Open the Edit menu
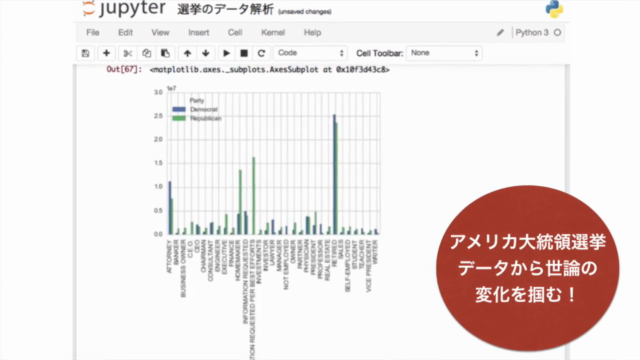The height and width of the screenshot is (360, 640). 125,33
